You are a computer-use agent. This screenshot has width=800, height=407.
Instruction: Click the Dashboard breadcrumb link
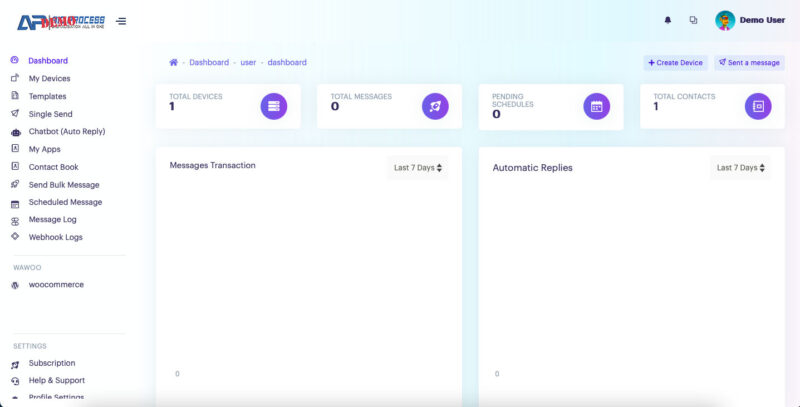click(x=209, y=62)
